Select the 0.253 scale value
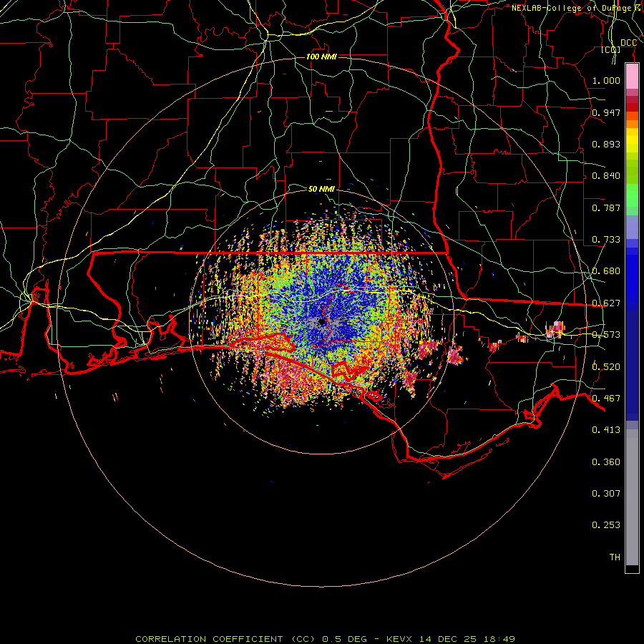 [606, 525]
